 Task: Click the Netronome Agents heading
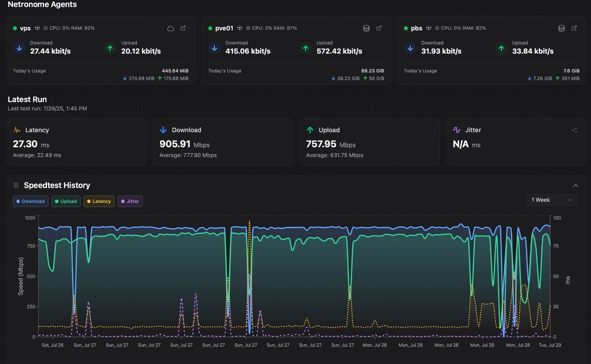coord(42,4)
